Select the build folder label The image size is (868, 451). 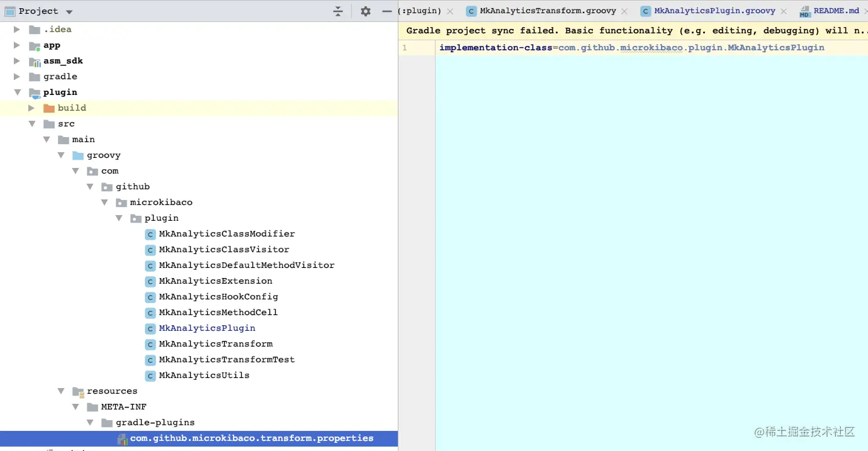72,108
